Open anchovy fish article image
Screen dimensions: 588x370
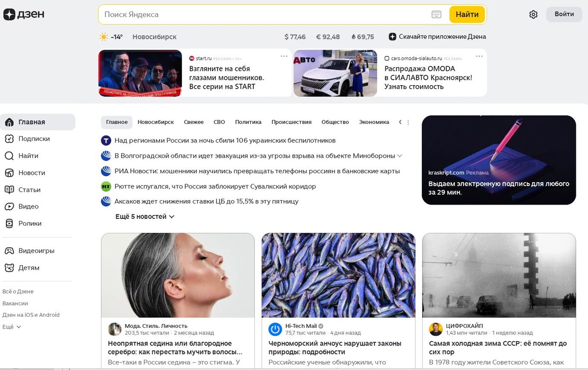tap(339, 276)
